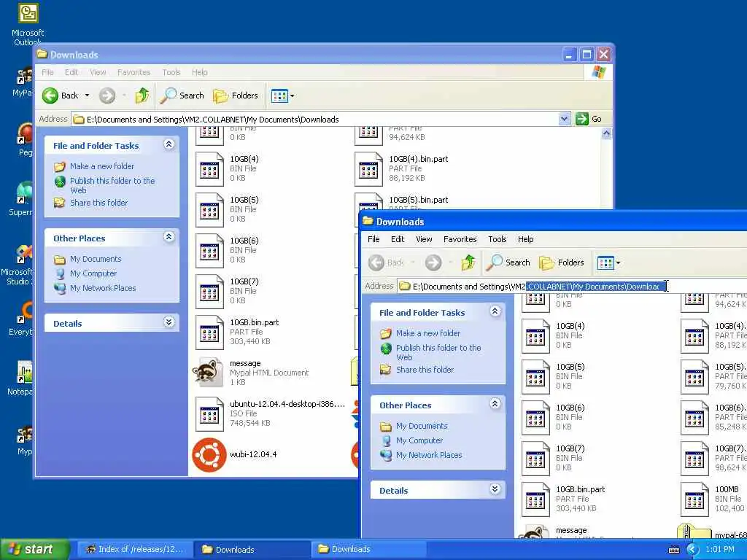Click greyed Back button in front Downloads window

coord(387,262)
